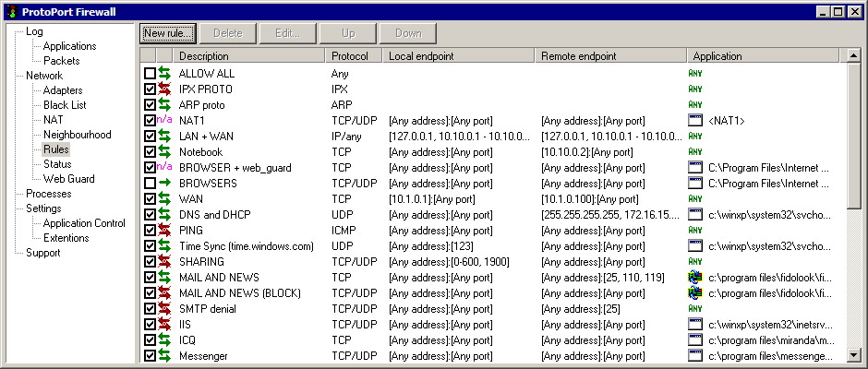
Task: Enable the ALLOW ALL rule checkbox
Action: [x=150, y=73]
